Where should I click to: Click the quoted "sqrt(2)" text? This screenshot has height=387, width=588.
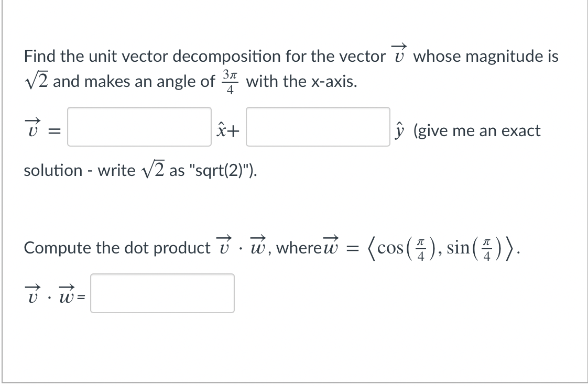tap(220, 171)
